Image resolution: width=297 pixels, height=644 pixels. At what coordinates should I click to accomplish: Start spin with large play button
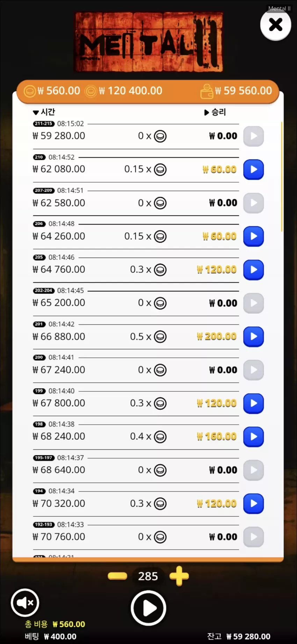[148, 608]
